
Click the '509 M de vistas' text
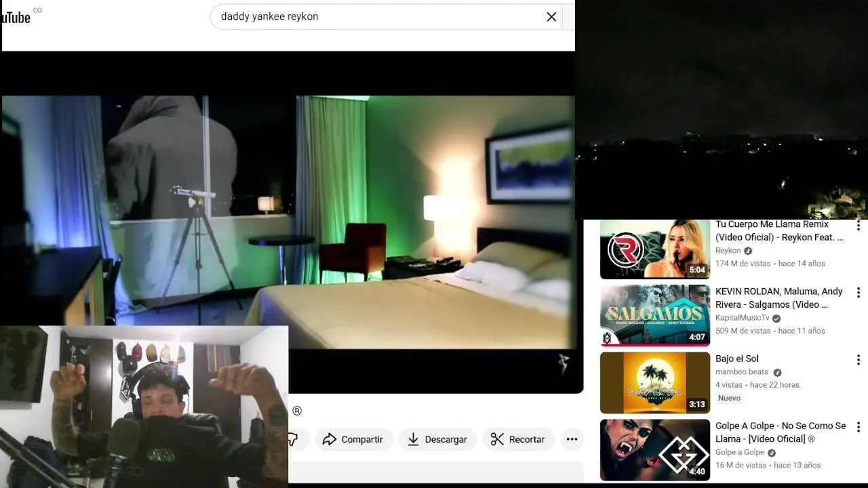[743, 331]
